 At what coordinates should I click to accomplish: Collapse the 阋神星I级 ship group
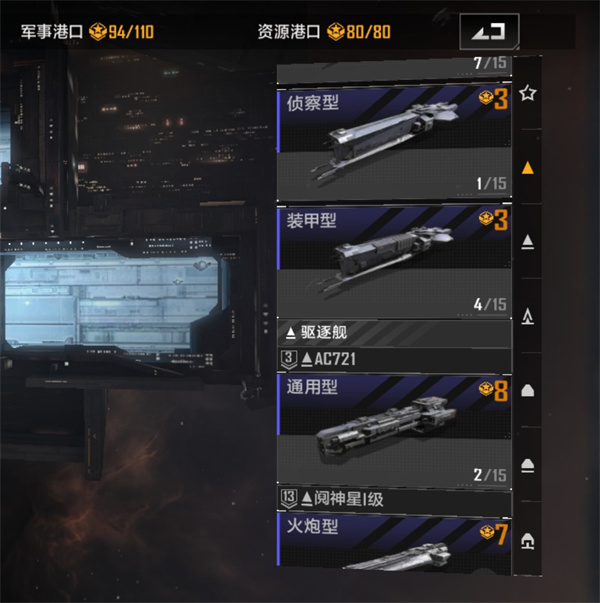click(395, 499)
